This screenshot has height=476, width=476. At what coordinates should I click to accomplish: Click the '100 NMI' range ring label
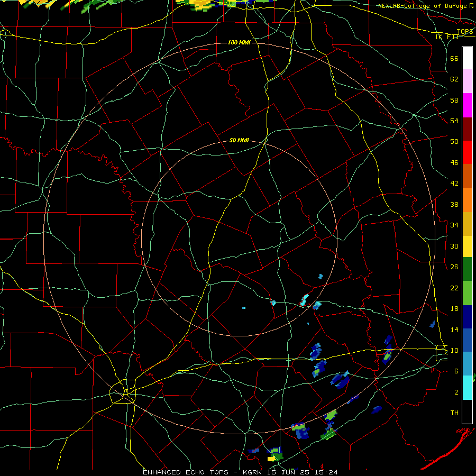click(x=239, y=42)
